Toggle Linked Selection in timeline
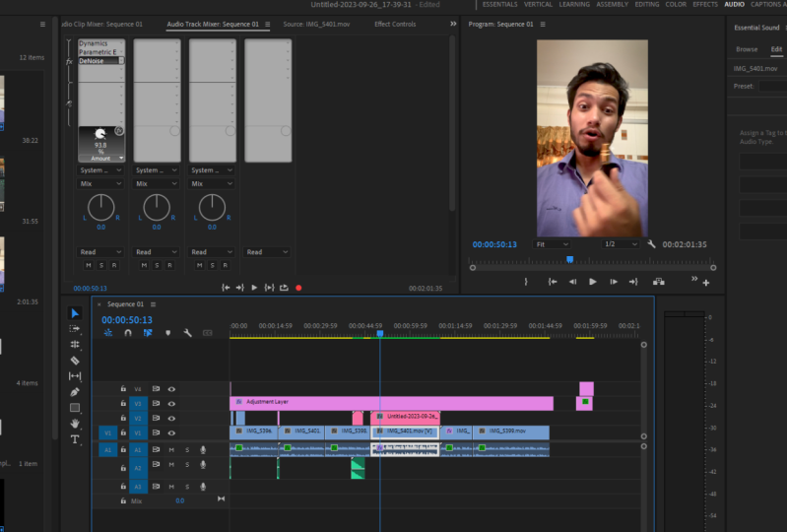 (148, 333)
